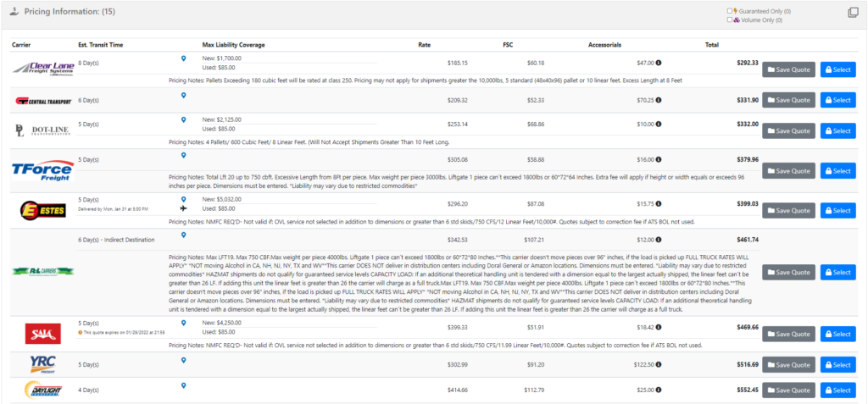Screen dimensions: 868x404
Task: Click the Rate column header
Action: 425,44
